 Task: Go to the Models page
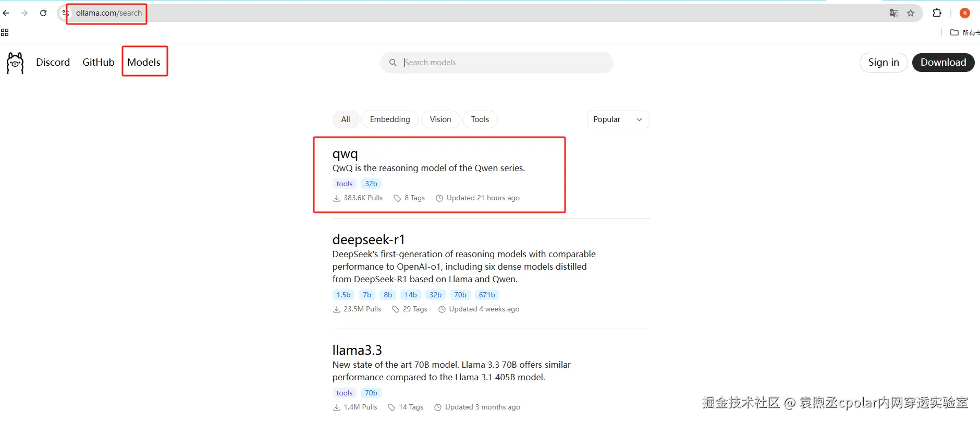pos(144,62)
